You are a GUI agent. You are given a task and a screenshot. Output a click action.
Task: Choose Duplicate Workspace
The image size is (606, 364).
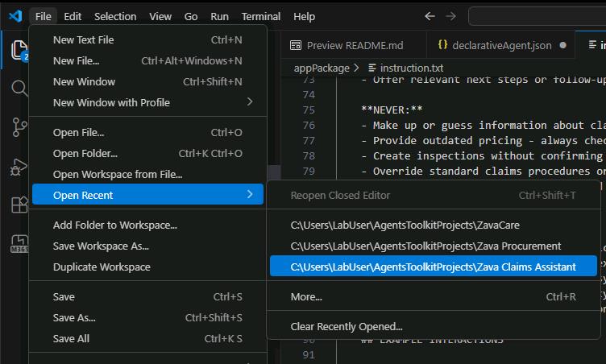point(147,267)
